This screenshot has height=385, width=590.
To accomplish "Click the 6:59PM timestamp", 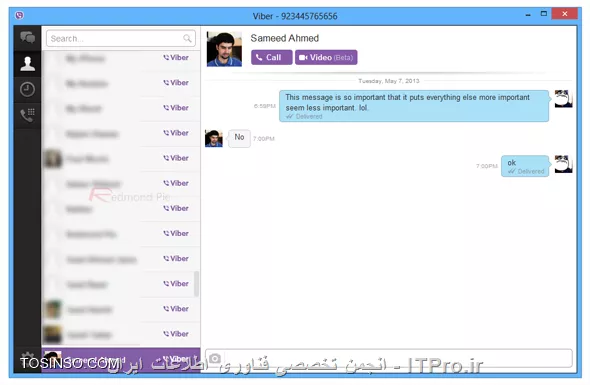I will coord(265,106).
